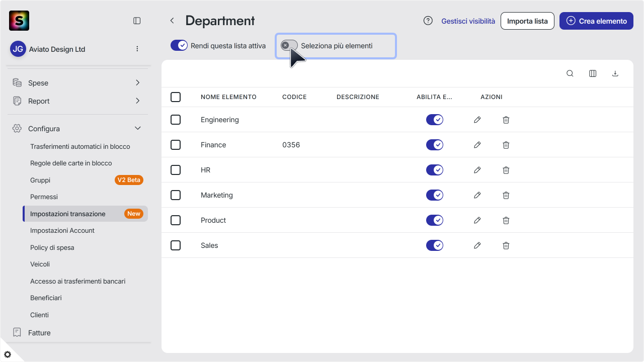
Task: Check the Finance row checkbox
Action: click(x=176, y=145)
